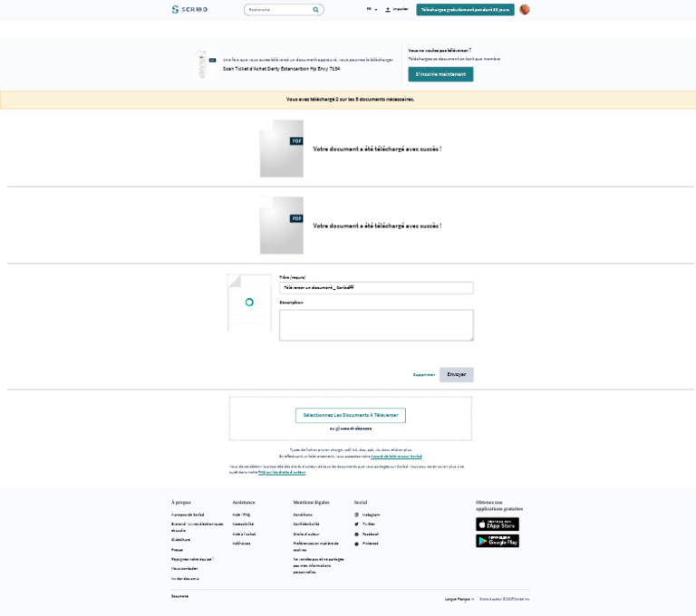The height and width of the screenshot is (616, 696).
Task: Open the Scan Ticket d'Achat document thumbnail
Action: click(204, 64)
